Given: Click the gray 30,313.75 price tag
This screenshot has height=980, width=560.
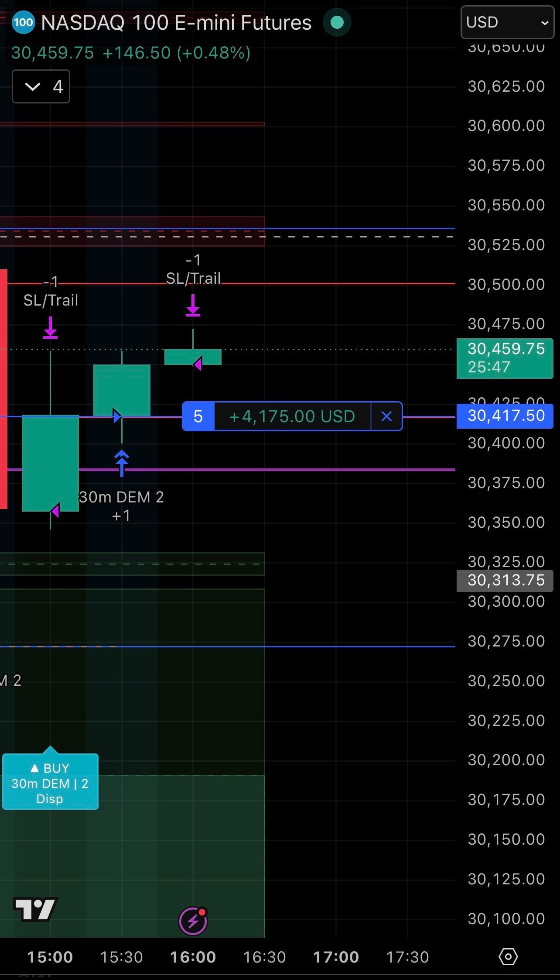Looking at the screenshot, I should pos(505,581).
